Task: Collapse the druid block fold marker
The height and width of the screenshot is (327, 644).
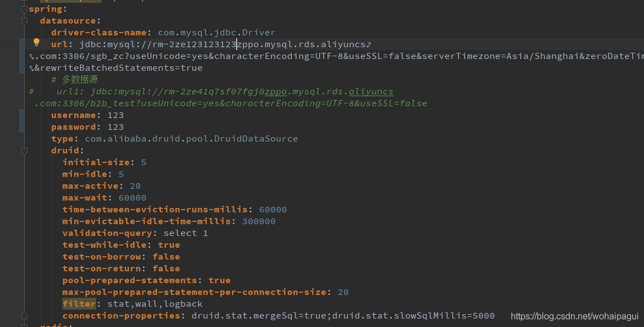Action: [x=24, y=151]
